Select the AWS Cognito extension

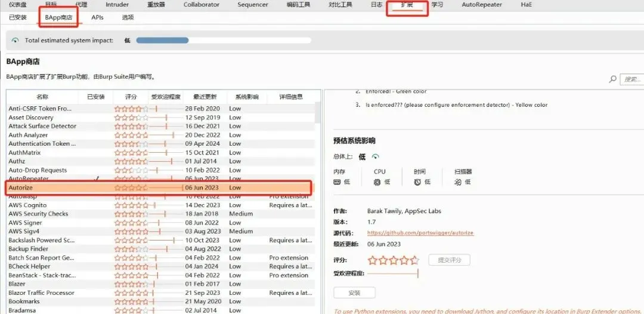click(x=160, y=205)
